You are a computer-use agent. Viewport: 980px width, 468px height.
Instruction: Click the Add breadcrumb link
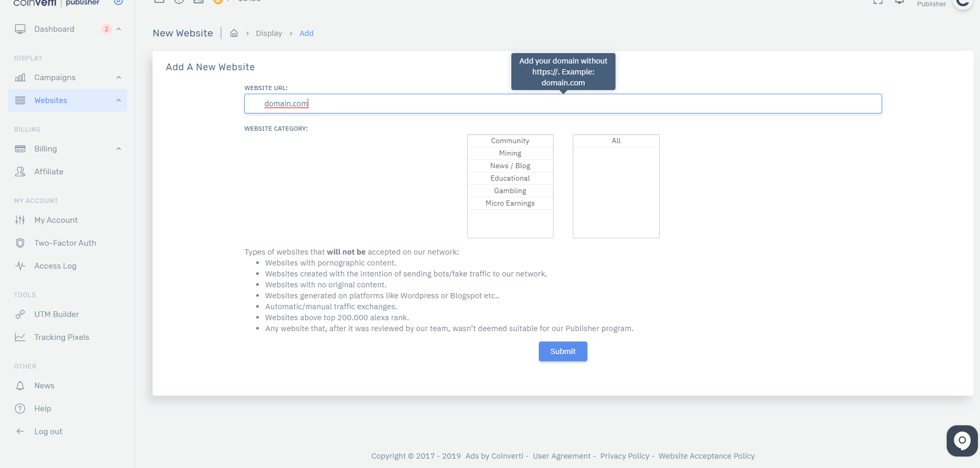click(x=306, y=33)
